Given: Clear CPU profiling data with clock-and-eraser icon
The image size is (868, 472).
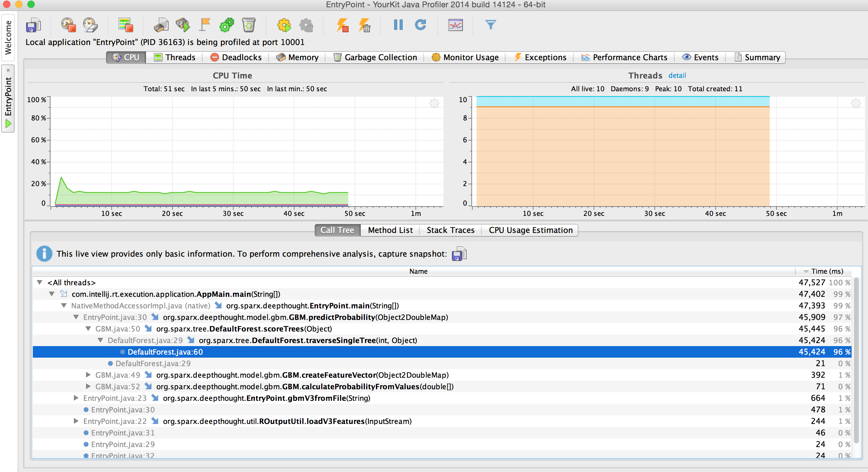Looking at the screenshot, I should point(90,25).
